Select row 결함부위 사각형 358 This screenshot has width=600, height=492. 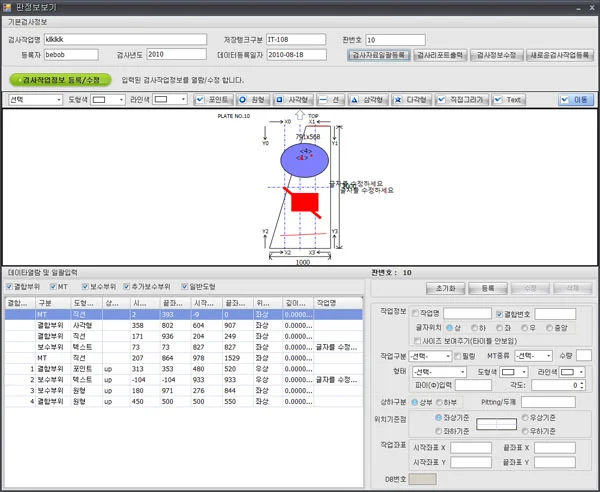point(184,326)
